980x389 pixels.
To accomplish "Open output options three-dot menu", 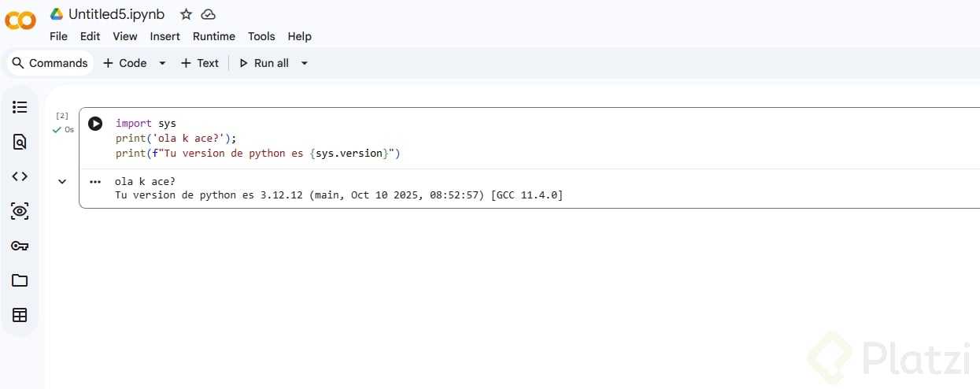I will pyautogui.click(x=95, y=181).
